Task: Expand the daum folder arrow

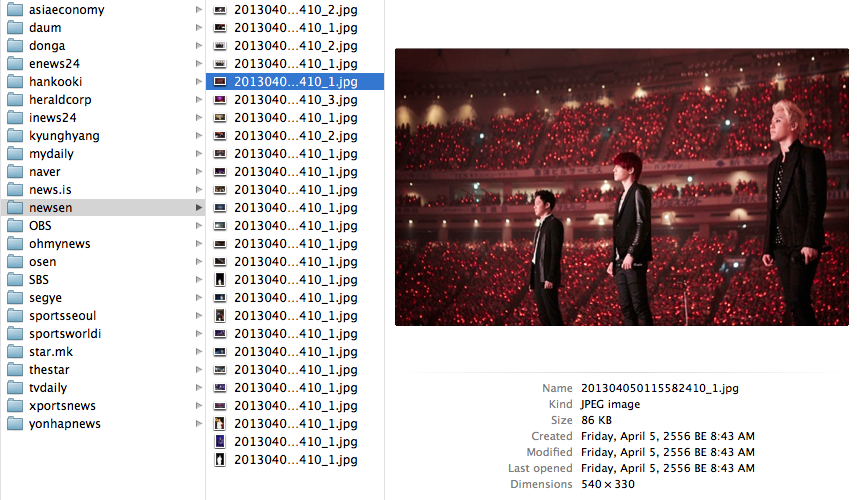Action: pos(198,27)
